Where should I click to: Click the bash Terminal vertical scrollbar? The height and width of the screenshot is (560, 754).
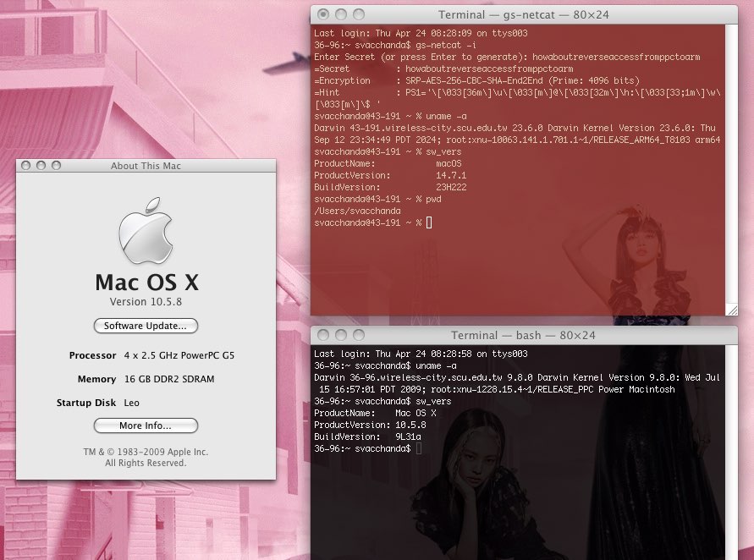[731, 452]
